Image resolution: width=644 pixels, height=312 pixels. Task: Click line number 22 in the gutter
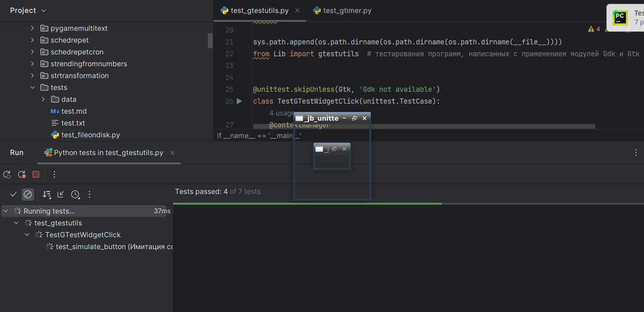tap(229, 54)
